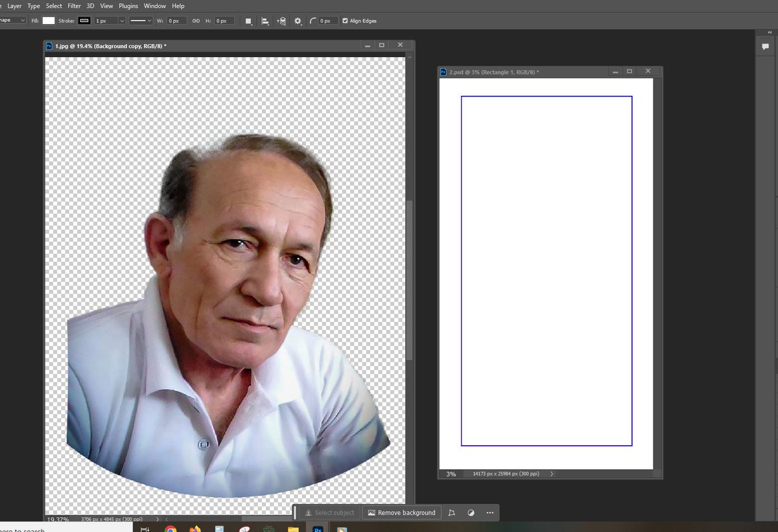Close the 2.psd document window

click(x=648, y=71)
